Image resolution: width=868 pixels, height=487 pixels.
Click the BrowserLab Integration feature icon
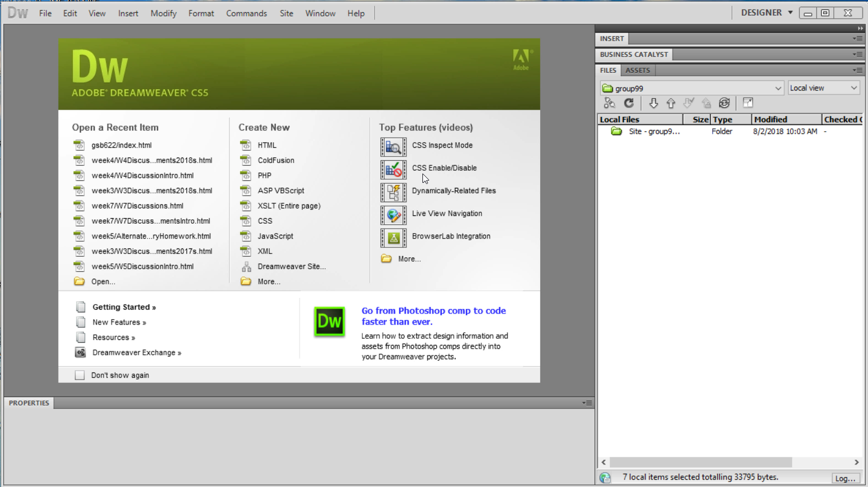coord(393,237)
